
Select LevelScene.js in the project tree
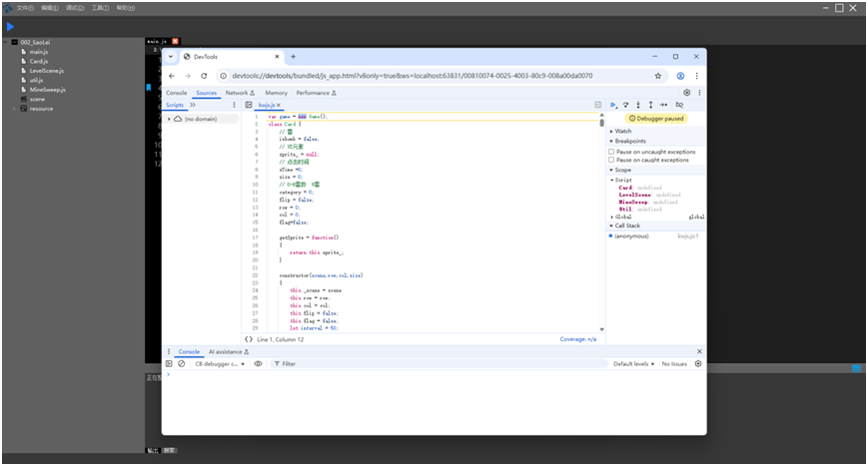tap(46, 70)
